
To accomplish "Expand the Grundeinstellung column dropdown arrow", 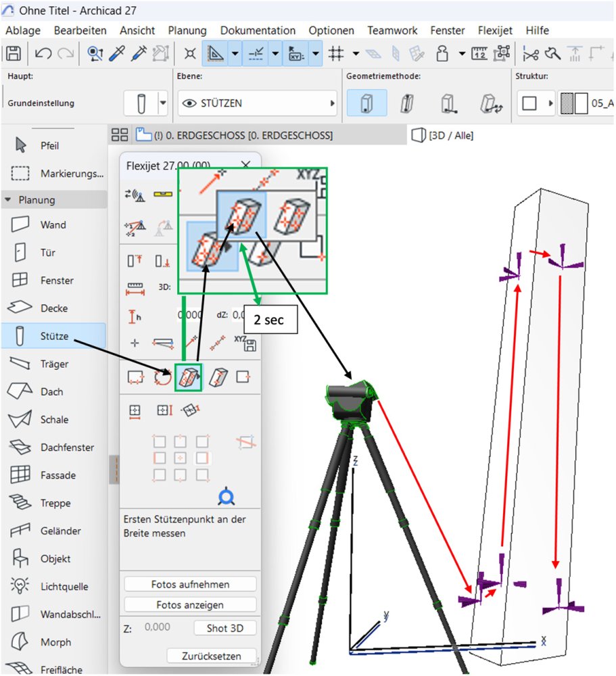I will 163,103.
